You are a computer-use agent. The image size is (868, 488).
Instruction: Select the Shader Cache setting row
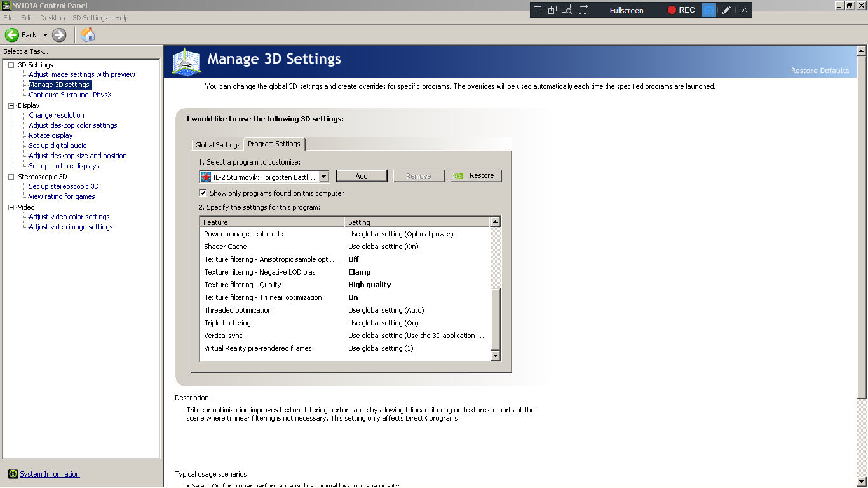tap(345, 247)
